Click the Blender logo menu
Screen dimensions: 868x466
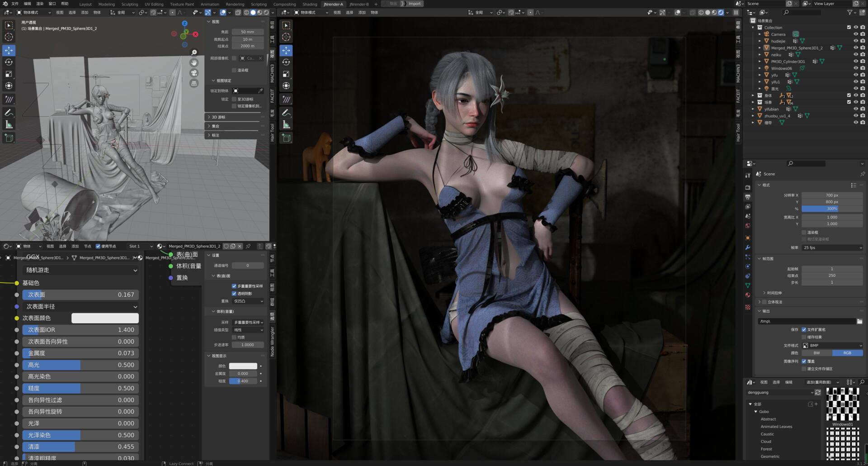pos(5,4)
